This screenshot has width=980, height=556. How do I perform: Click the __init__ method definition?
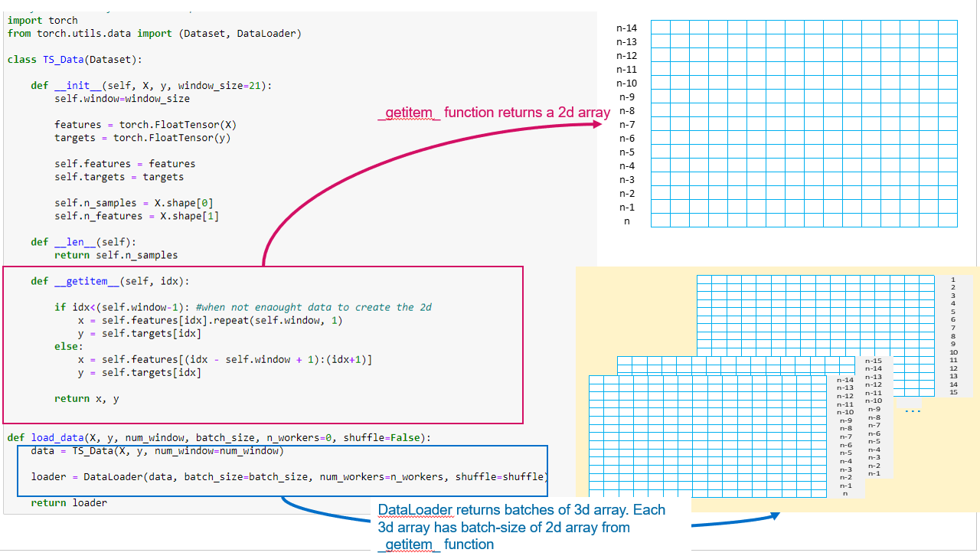point(152,85)
